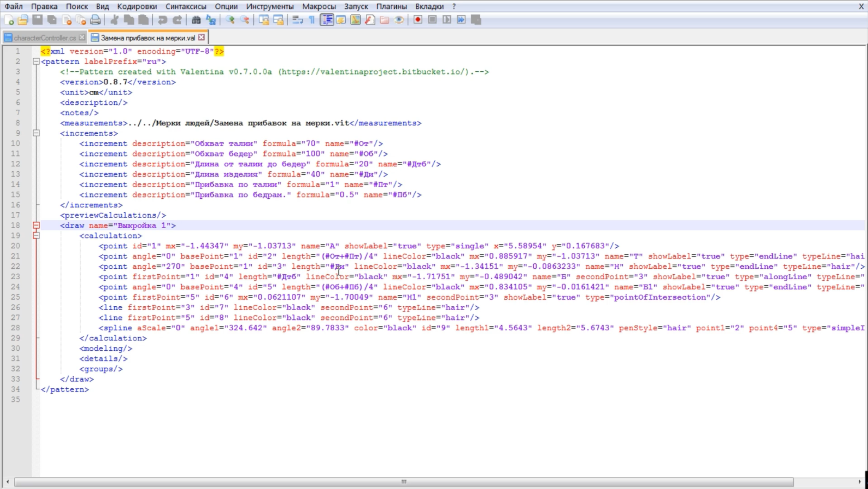Open the Вид menu
The width and height of the screenshot is (868, 489).
click(x=102, y=6)
